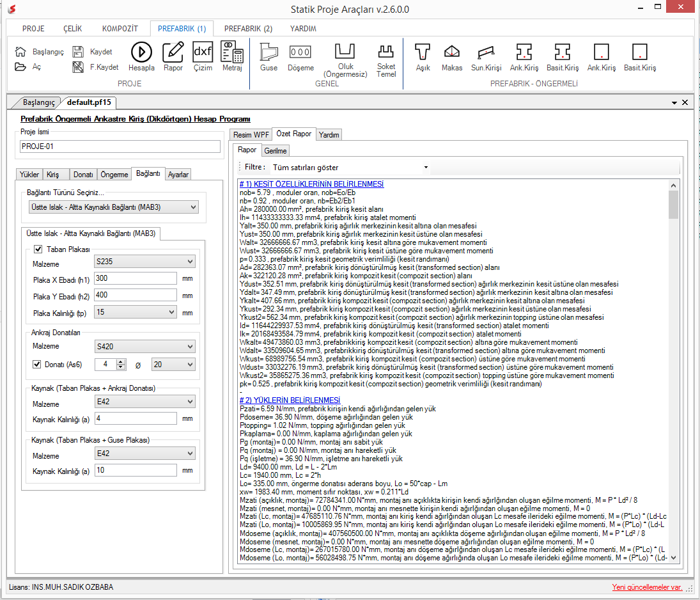Select the Oluk (Öngermesiz) tool

coord(346,60)
